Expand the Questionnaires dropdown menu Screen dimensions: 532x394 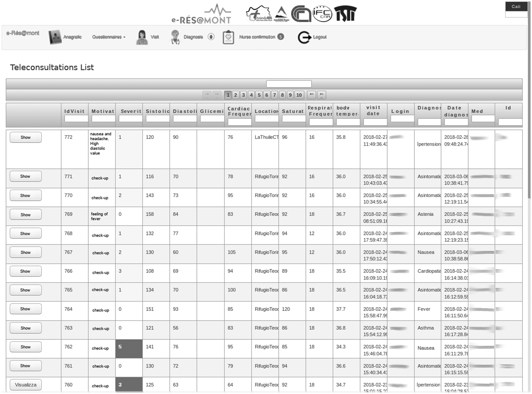click(109, 37)
